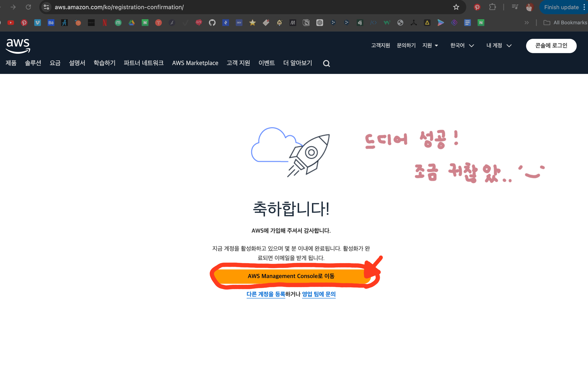The width and height of the screenshot is (588, 379).
Task: Reload the page
Action: [x=28, y=7]
